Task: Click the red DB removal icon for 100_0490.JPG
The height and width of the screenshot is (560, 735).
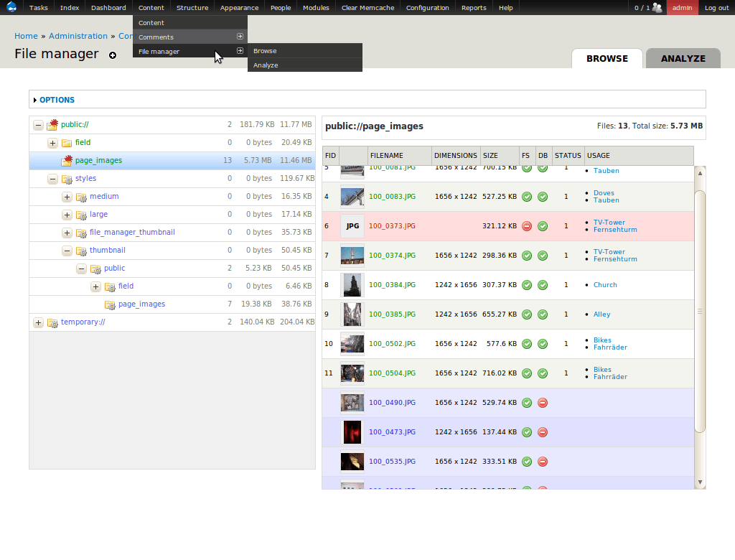Action: [543, 403]
